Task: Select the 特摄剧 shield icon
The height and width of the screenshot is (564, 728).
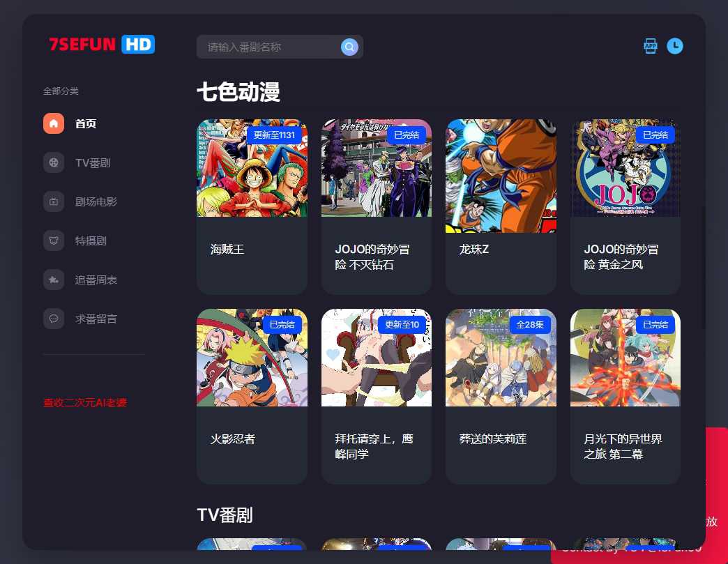Action: (x=54, y=241)
